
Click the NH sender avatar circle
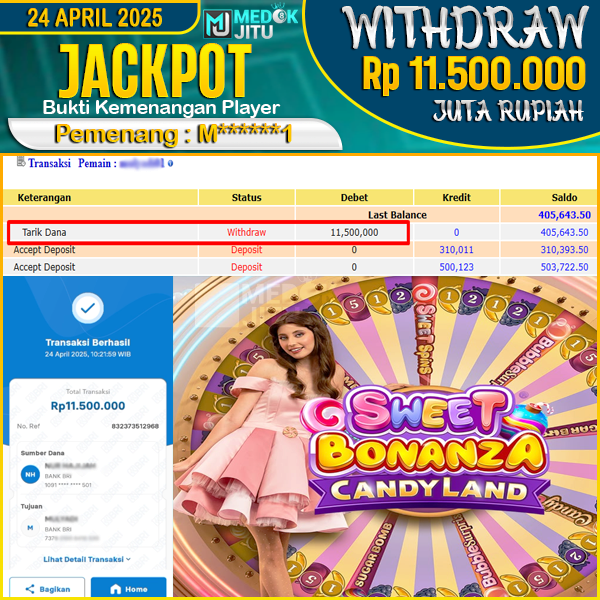pos(30,474)
